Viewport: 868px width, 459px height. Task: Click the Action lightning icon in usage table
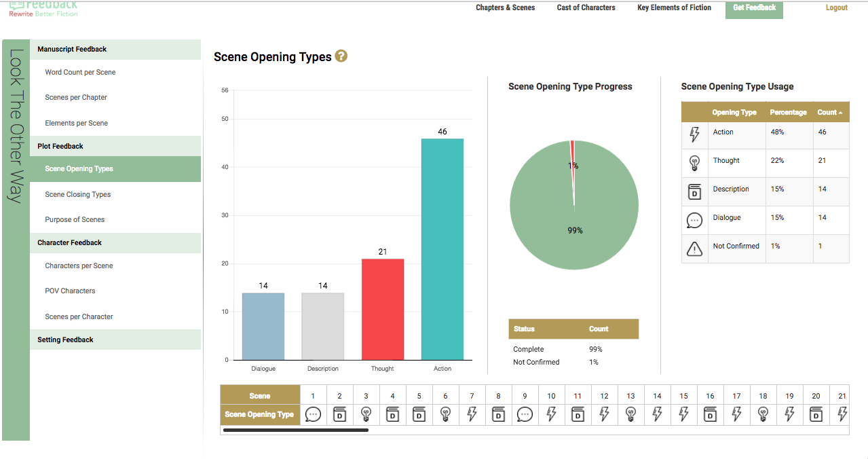[694, 134]
